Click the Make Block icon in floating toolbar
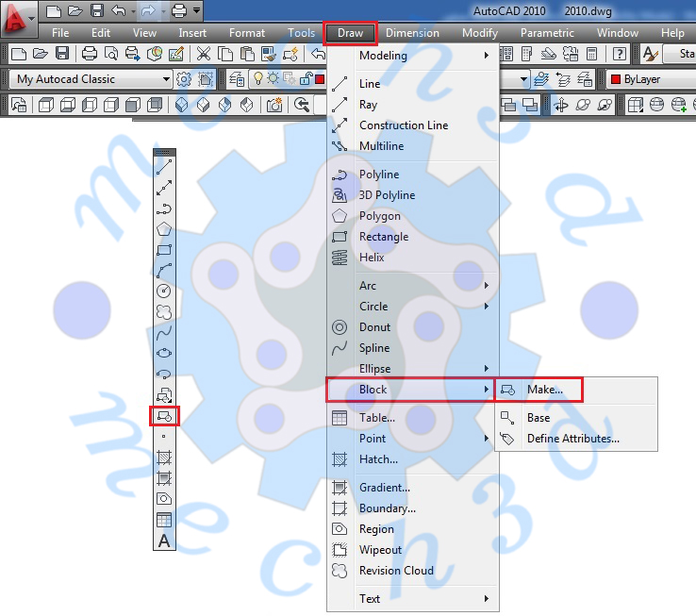 point(164,415)
